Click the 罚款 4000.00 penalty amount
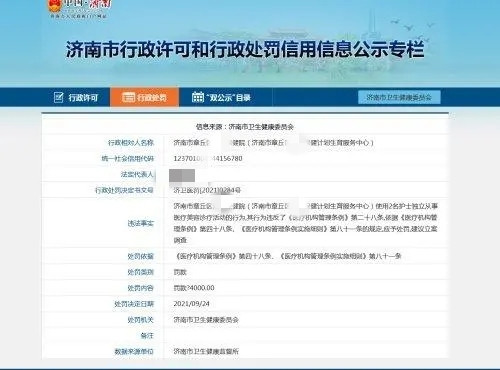 coord(194,288)
